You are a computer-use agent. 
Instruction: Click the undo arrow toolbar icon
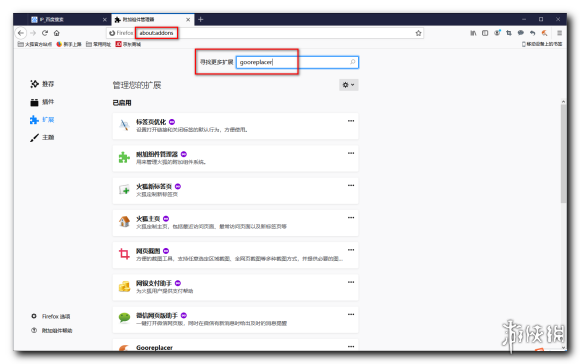coord(533,33)
